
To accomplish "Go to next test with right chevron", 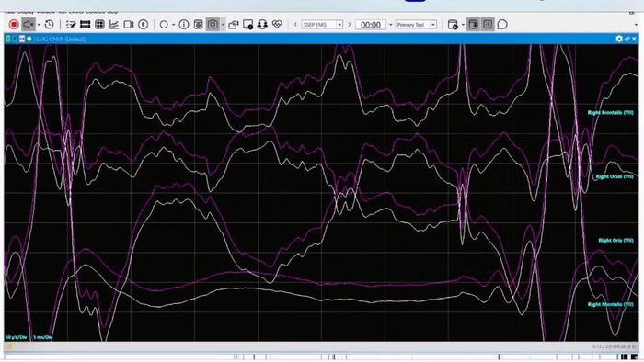I will 350,25.
